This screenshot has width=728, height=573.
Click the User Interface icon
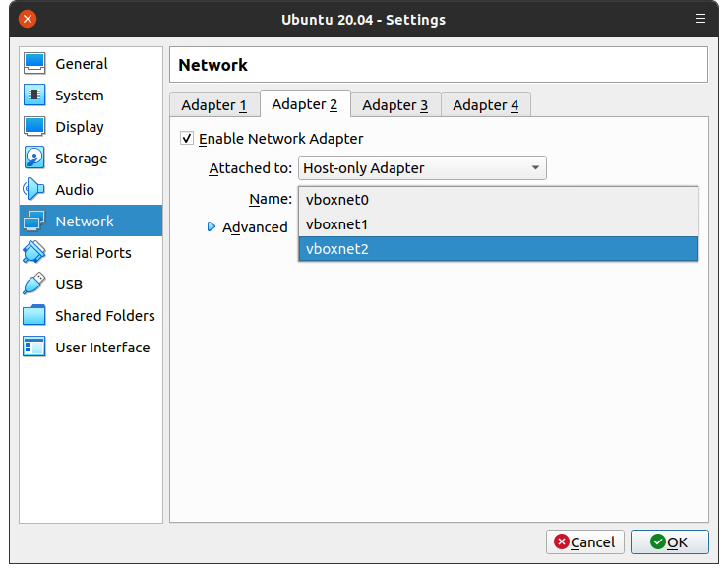click(x=34, y=348)
